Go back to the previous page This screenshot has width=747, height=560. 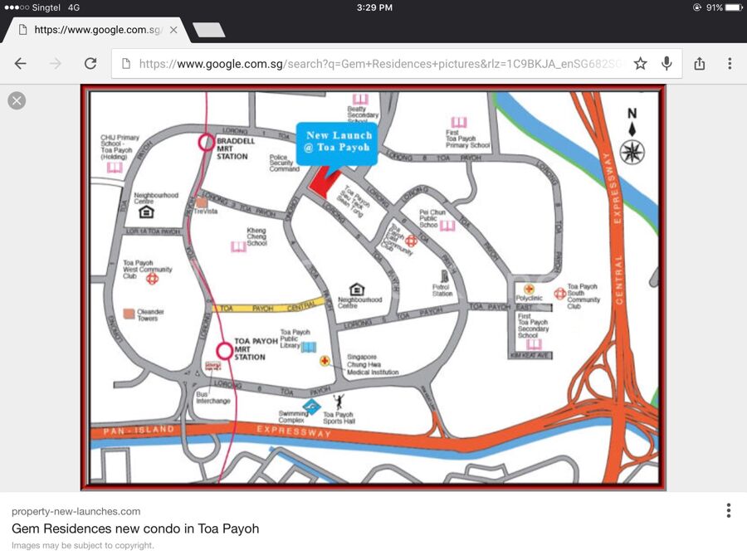(x=21, y=64)
